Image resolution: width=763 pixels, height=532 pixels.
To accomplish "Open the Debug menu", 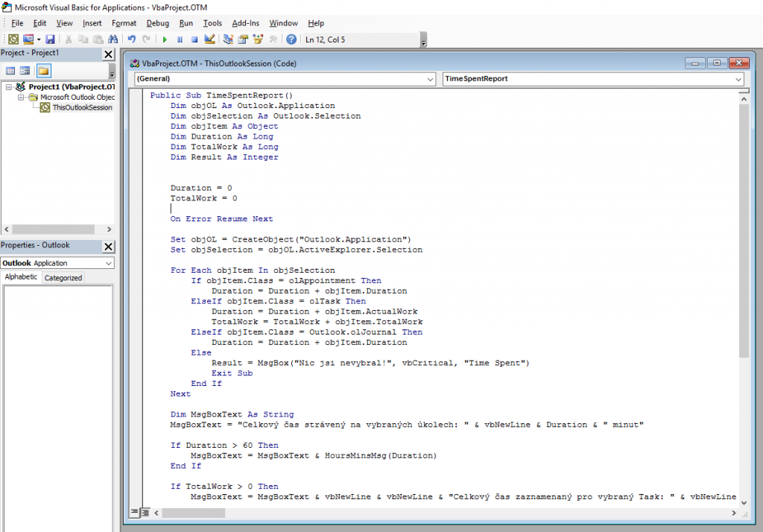I will 157,23.
